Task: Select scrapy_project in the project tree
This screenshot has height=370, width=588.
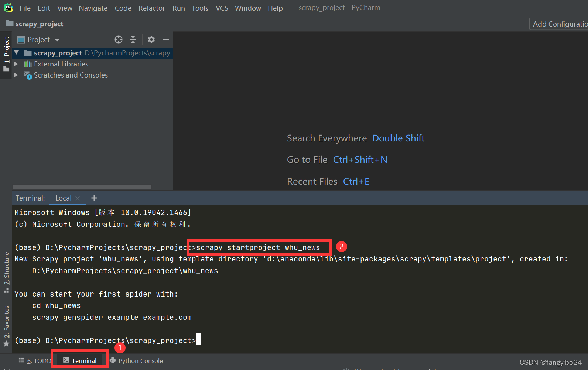Action: click(x=93, y=53)
